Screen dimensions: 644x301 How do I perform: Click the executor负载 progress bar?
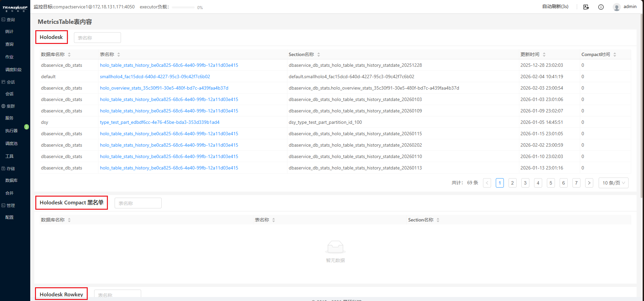pos(183,7)
